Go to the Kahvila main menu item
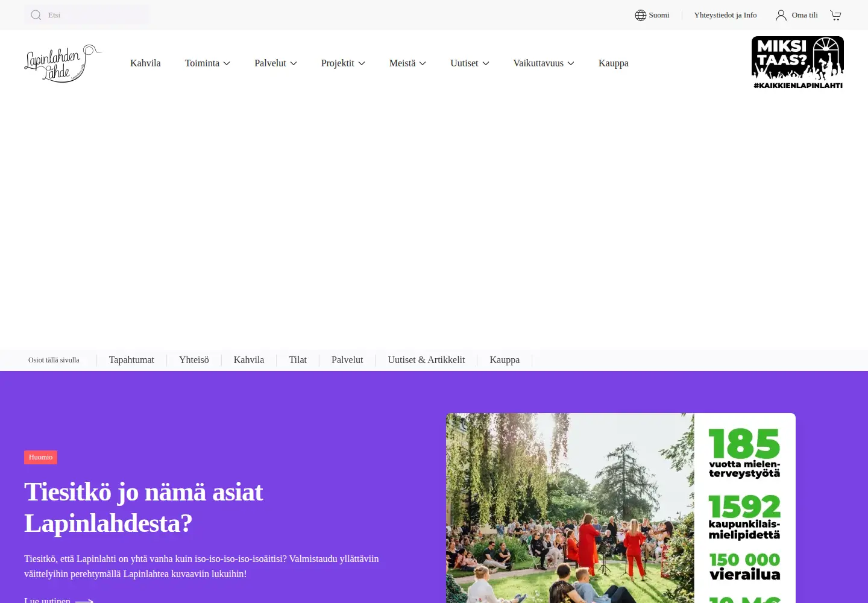This screenshot has width=868, height=603. pyautogui.click(x=145, y=63)
